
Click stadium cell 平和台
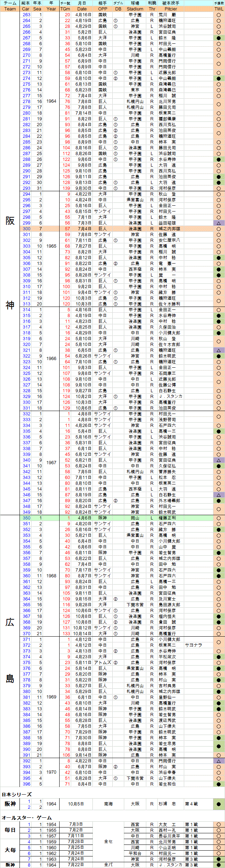tap(135, 854)
